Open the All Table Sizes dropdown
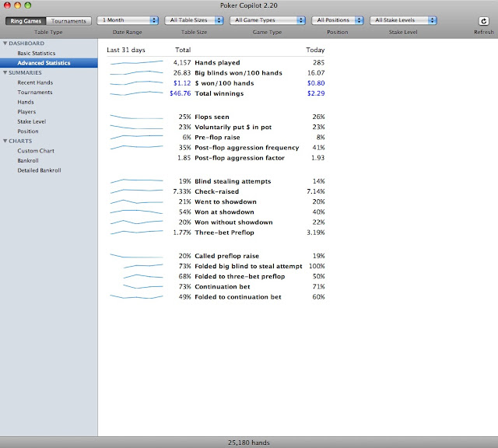 coord(194,20)
